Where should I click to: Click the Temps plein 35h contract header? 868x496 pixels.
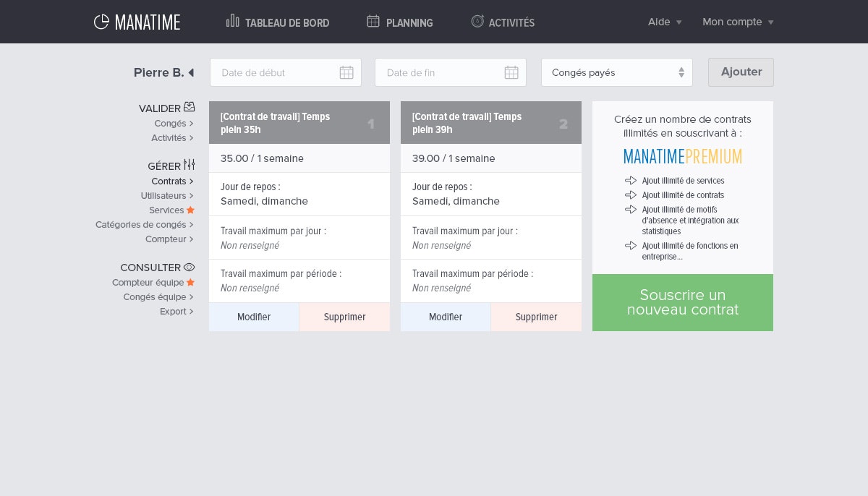pos(299,123)
